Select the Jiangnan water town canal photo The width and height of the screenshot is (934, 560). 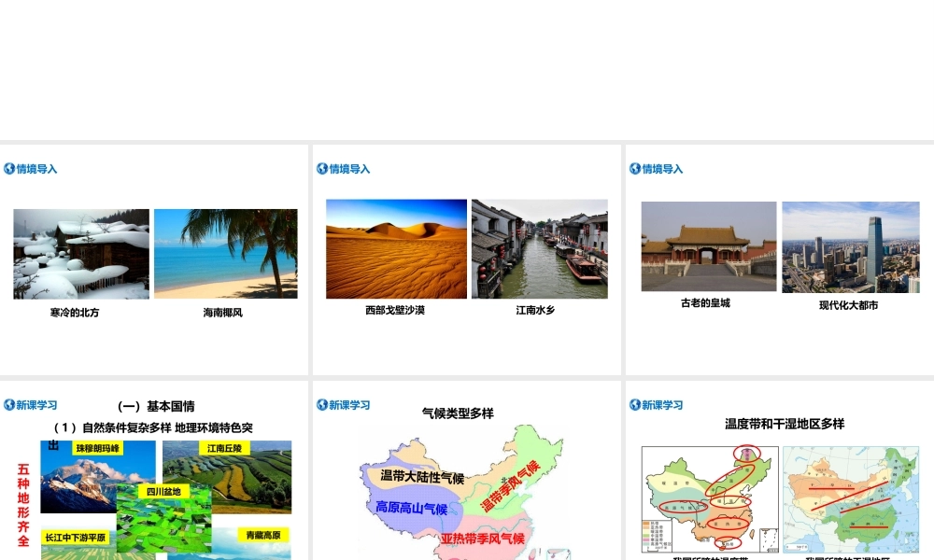pyautogui.click(x=540, y=249)
